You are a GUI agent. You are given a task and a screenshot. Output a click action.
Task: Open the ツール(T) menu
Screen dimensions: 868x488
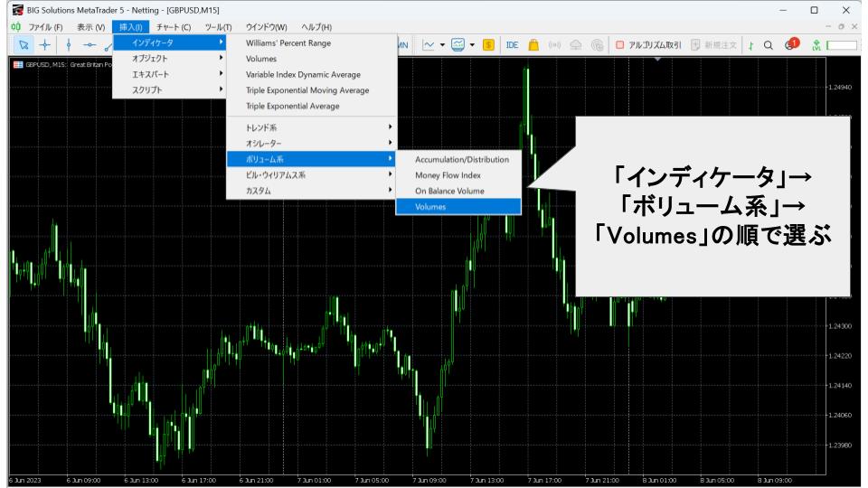click(218, 26)
